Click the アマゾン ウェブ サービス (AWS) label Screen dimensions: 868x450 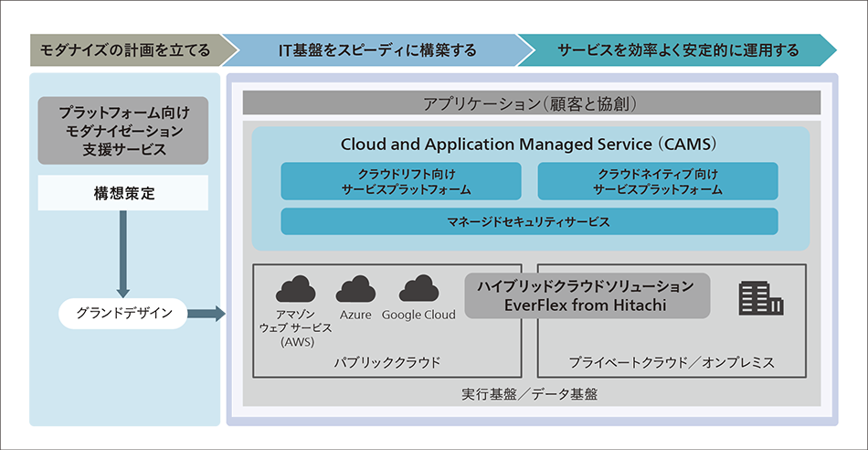point(296,327)
